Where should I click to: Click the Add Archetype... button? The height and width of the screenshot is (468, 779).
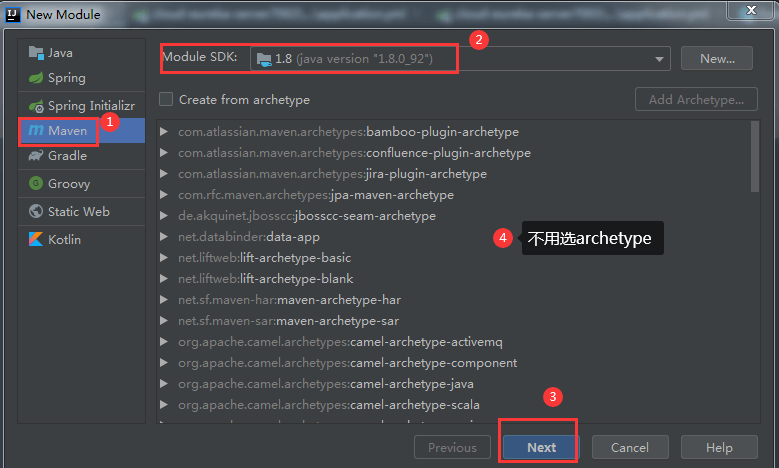tap(696, 99)
